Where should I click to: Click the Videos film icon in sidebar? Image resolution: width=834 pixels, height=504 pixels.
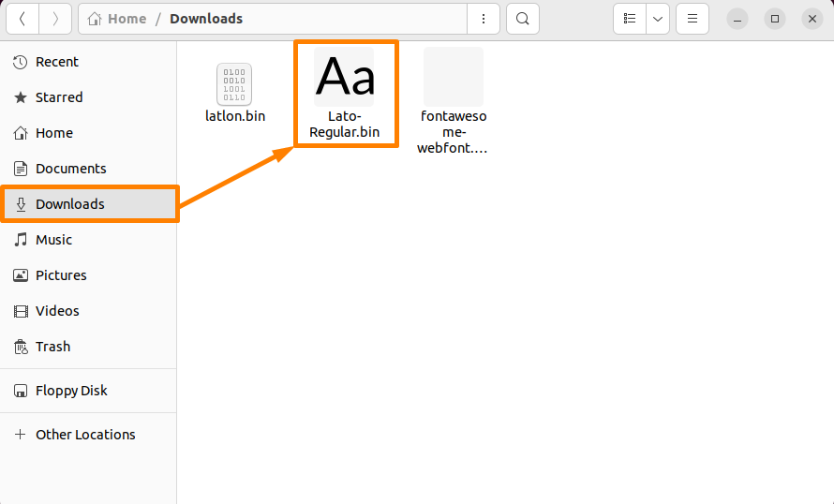coord(21,311)
